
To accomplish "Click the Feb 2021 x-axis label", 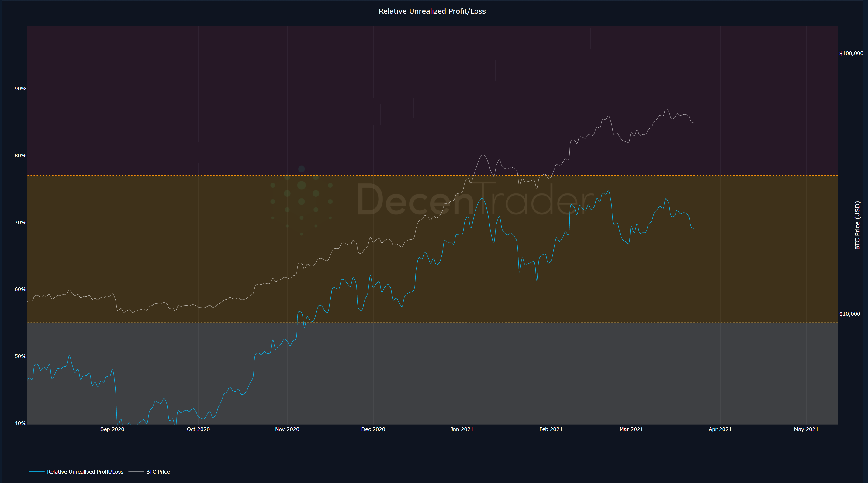I will (551, 429).
